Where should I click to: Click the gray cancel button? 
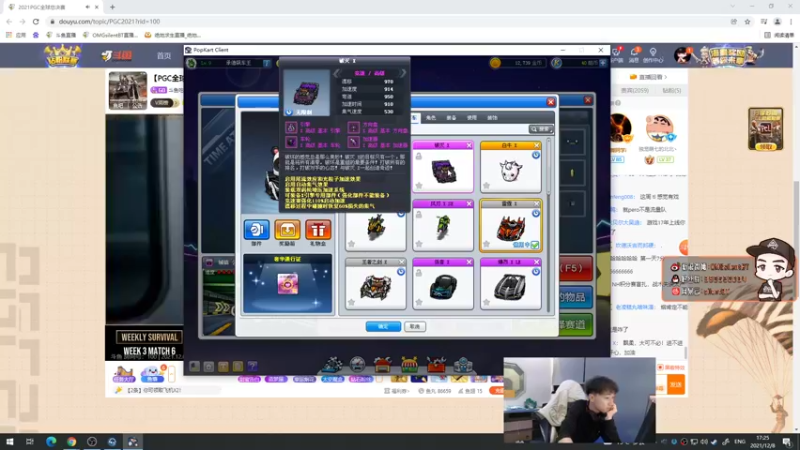(415, 327)
